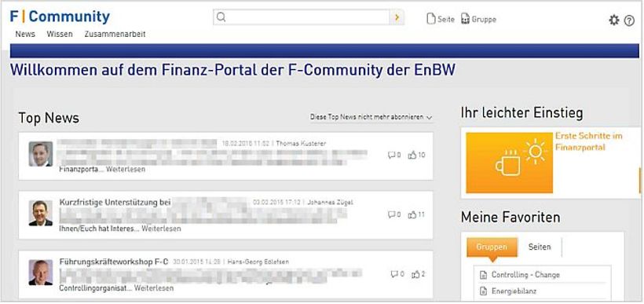The image size is (644, 304).
Task: Open author link Hans-Georg Edlefsen
Action: [258, 262]
